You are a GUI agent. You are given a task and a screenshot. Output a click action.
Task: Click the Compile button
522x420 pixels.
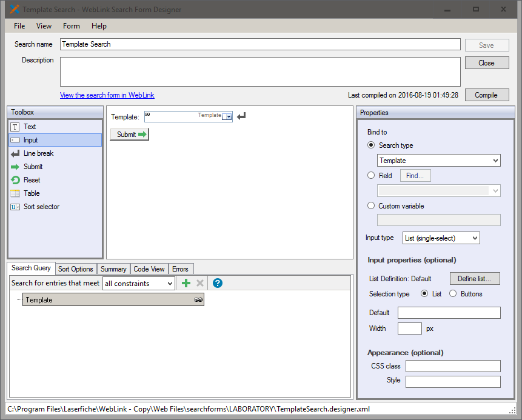coord(486,95)
